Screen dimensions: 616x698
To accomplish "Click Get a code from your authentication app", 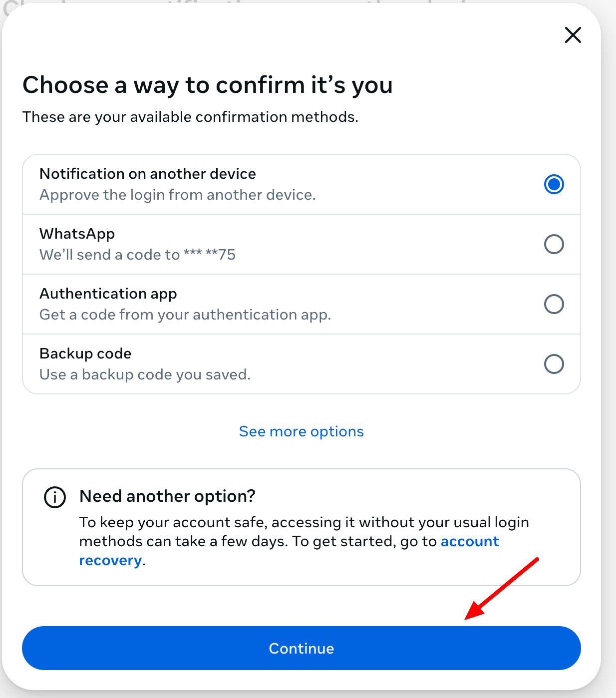I will [185, 315].
